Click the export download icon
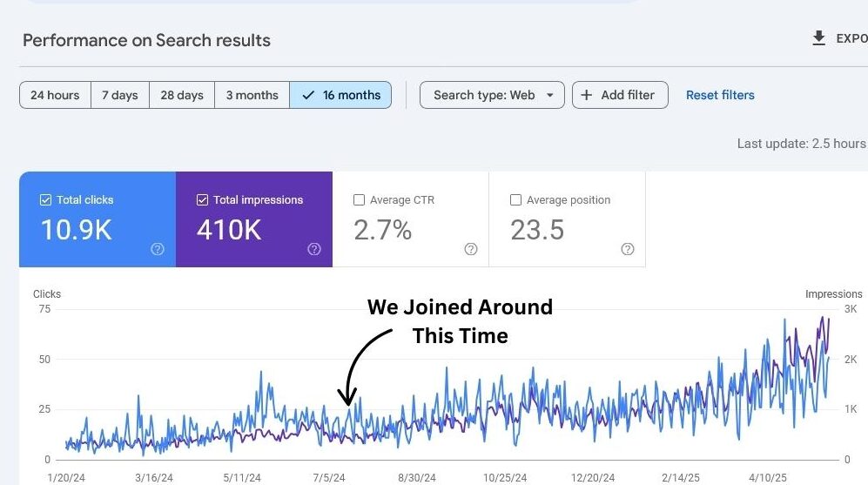868x485 pixels. [818, 38]
